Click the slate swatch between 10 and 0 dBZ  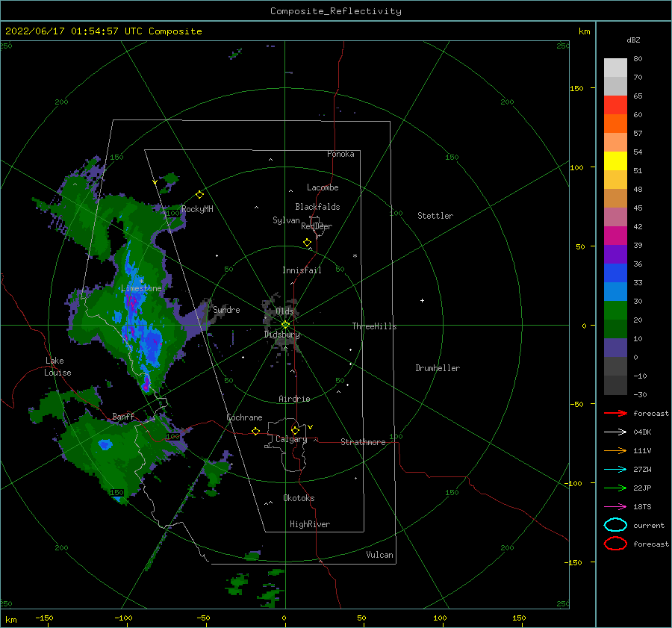(615, 348)
